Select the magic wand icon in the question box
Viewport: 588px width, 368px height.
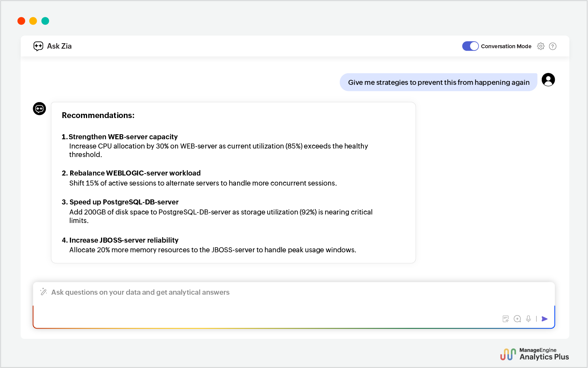click(44, 292)
